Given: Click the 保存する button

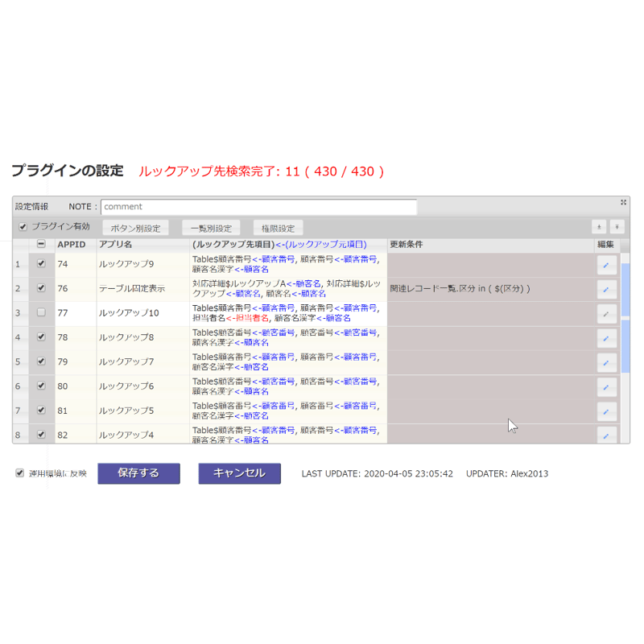Looking at the screenshot, I should tap(138, 473).
